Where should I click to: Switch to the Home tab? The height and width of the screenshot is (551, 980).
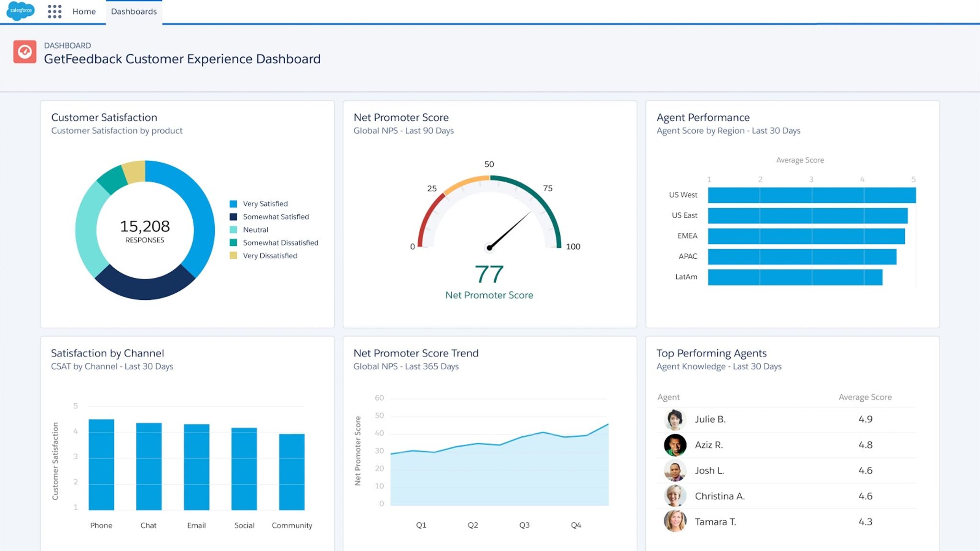pos(84,11)
